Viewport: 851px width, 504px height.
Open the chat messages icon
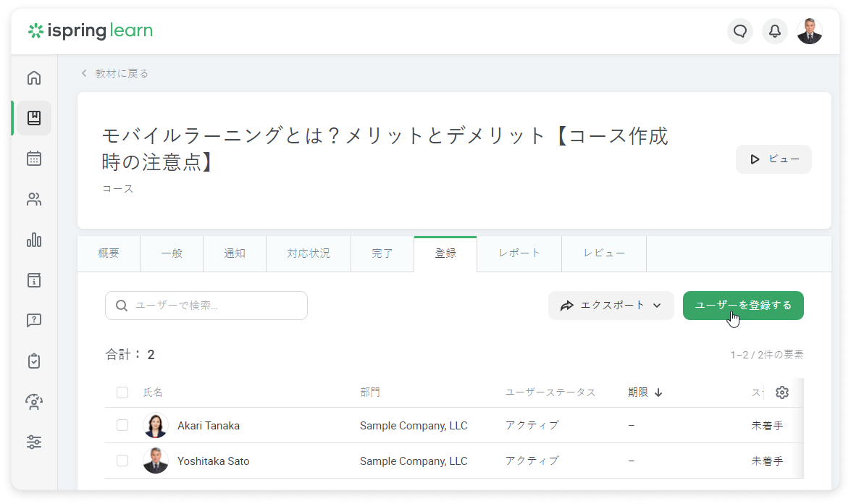point(739,31)
